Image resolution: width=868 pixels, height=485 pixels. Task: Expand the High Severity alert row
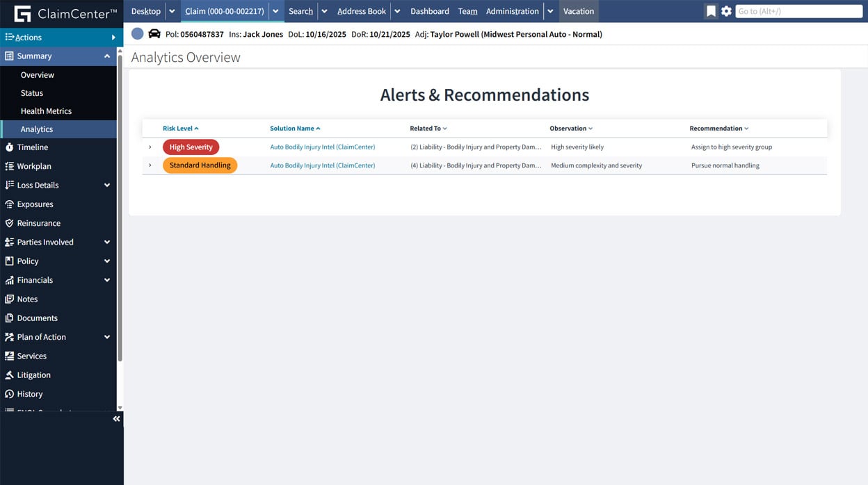point(150,147)
